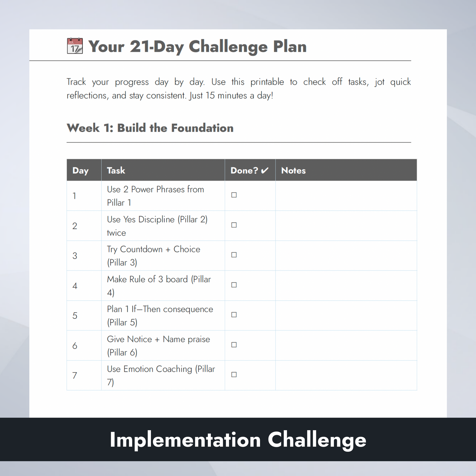Click the Done? column header
The width and height of the screenshot is (476, 476).
tap(250, 170)
